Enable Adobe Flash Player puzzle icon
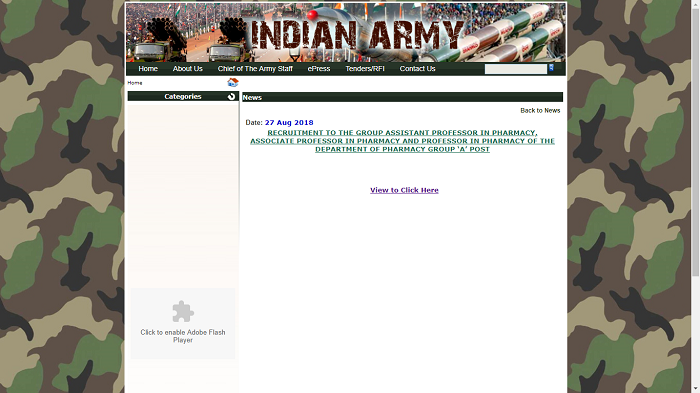Screen dimensions: 700x393 pyautogui.click(x=183, y=311)
